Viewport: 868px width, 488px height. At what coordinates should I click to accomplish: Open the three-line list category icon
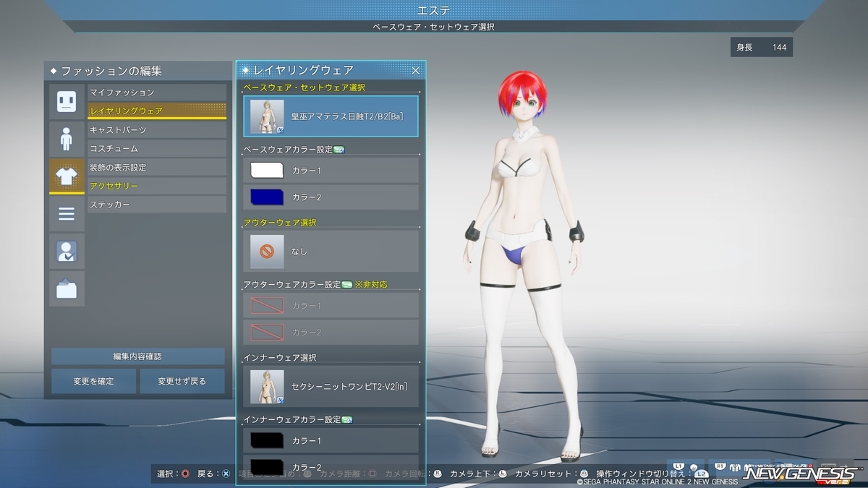tap(67, 214)
